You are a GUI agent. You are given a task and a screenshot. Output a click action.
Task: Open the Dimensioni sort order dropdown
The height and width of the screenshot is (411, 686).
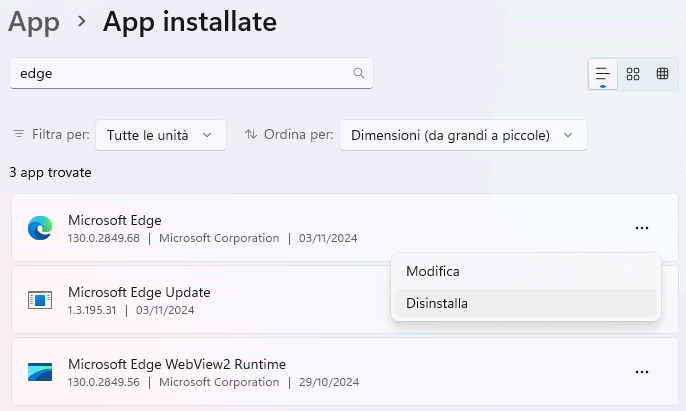point(462,135)
